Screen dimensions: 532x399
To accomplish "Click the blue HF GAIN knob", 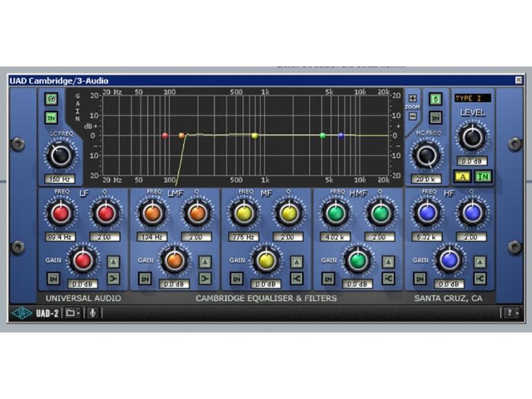I will [450, 260].
